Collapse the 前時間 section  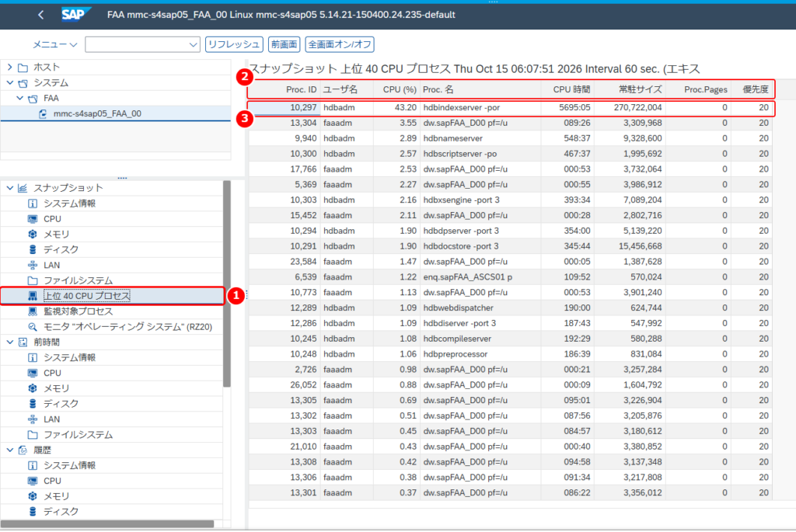click(9, 342)
